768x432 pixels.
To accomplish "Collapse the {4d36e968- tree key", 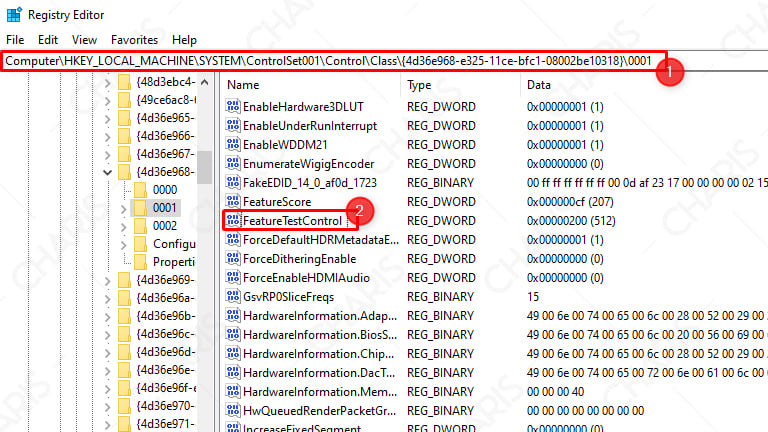I will click(107, 172).
